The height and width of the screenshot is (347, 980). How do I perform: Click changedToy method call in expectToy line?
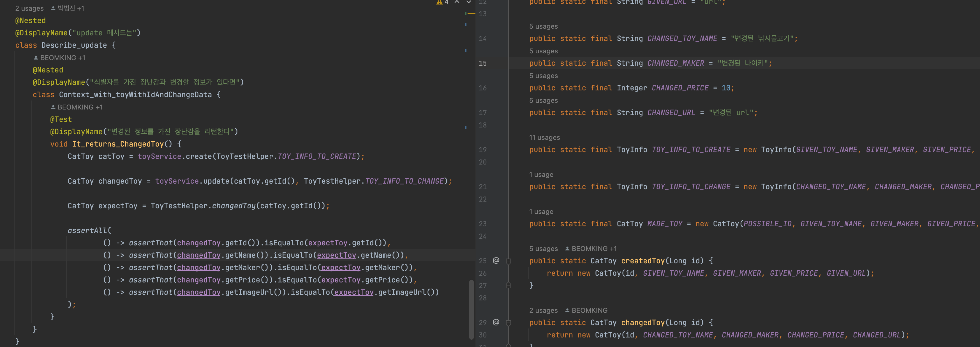(234, 206)
